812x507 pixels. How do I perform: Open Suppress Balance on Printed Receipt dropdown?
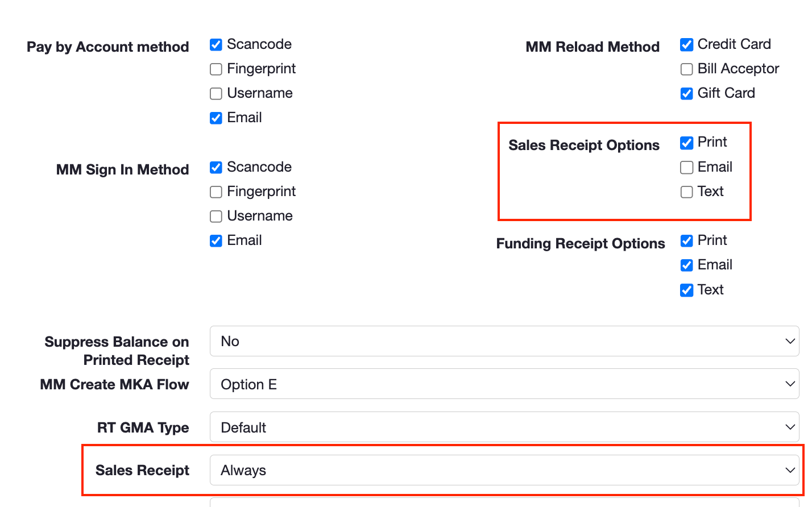504,341
